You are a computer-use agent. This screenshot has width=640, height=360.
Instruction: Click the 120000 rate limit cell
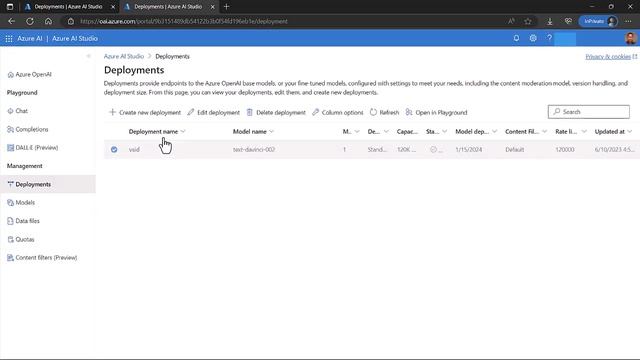564,149
